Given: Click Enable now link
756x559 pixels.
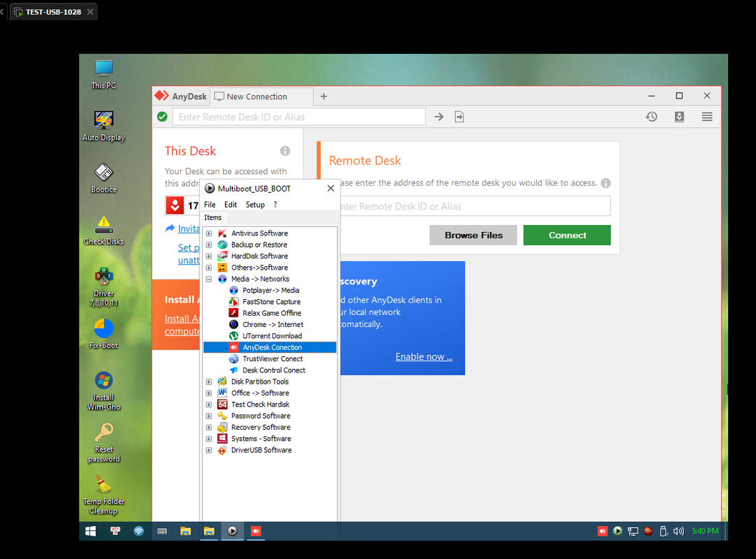Looking at the screenshot, I should click(x=424, y=357).
